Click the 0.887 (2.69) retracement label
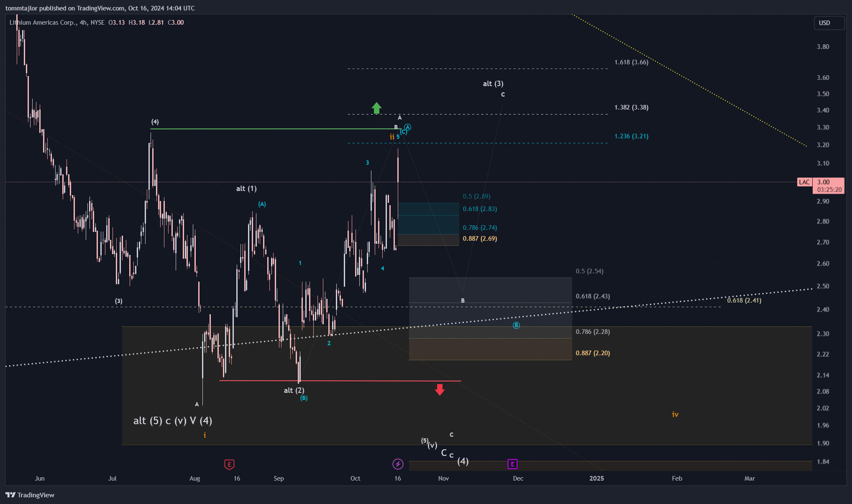852x504 pixels. coord(480,239)
